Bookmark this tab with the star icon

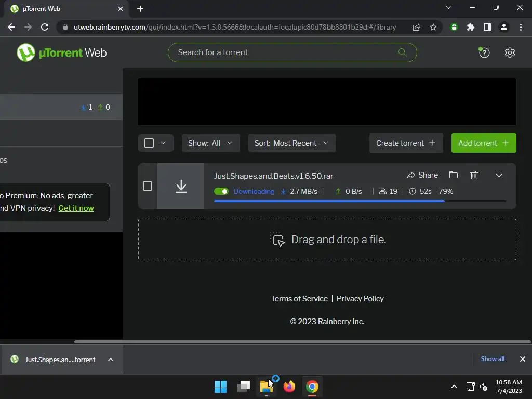[433, 27]
